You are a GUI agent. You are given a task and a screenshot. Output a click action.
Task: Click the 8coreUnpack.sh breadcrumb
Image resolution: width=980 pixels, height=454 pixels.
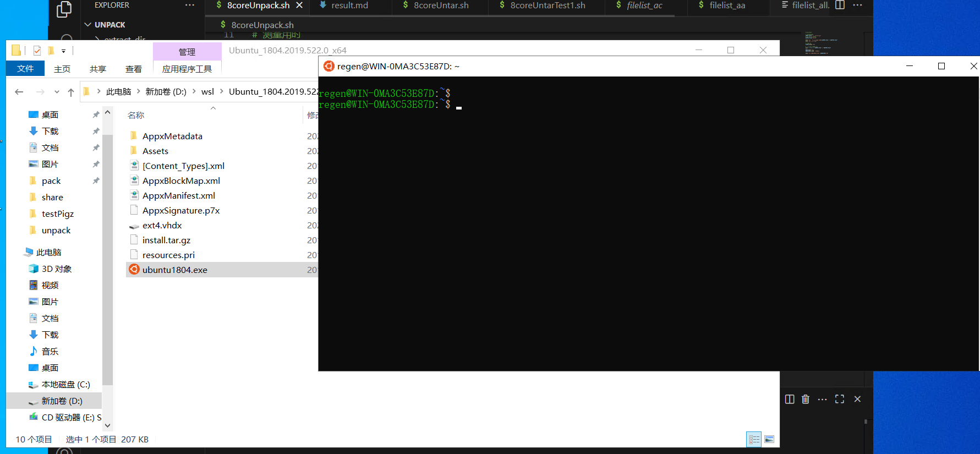pyautogui.click(x=262, y=25)
